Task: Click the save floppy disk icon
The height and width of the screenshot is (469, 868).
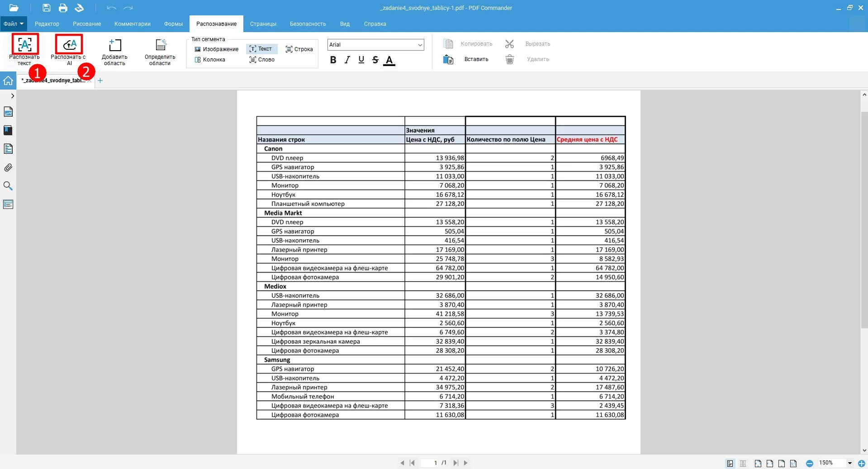Action: click(x=46, y=8)
